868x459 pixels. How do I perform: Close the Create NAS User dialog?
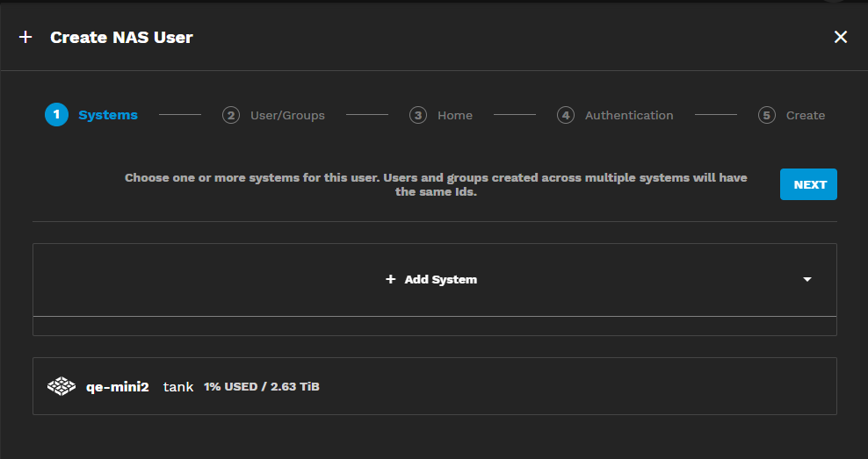pos(840,37)
